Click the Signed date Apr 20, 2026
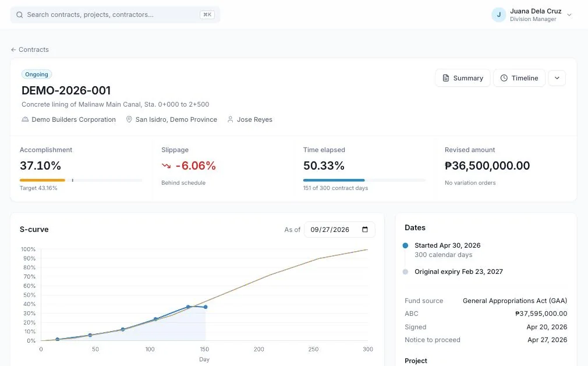Screen dimensions: 588x366 (x=547, y=327)
